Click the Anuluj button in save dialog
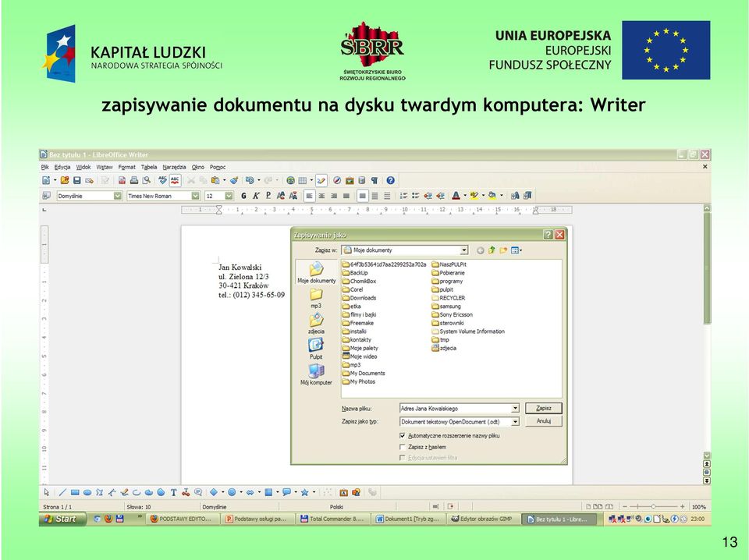Screen dimensions: 749x560 click(x=544, y=421)
